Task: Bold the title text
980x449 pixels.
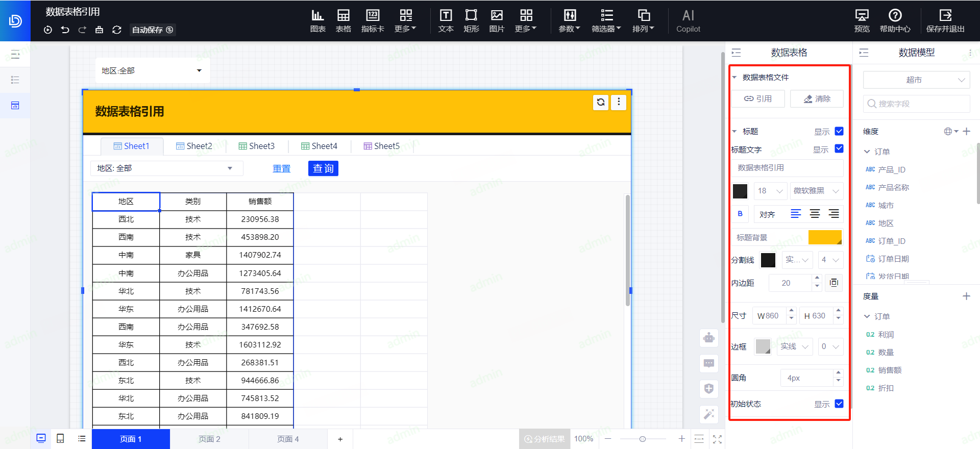Action: pyautogui.click(x=740, y=214)
